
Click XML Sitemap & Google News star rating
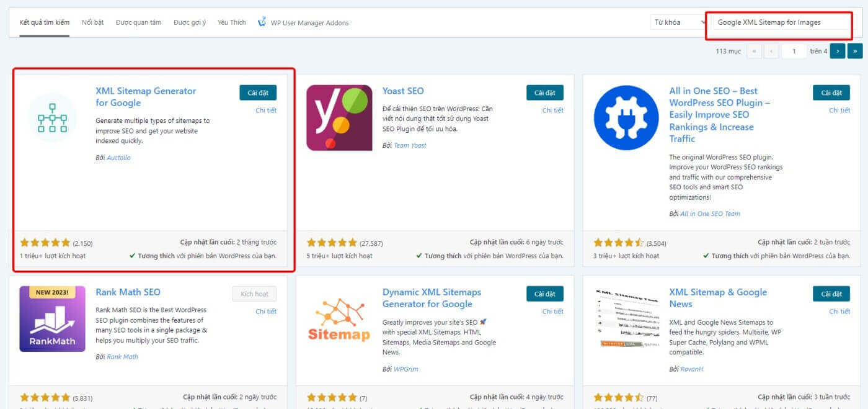click(x=619, y=397)
